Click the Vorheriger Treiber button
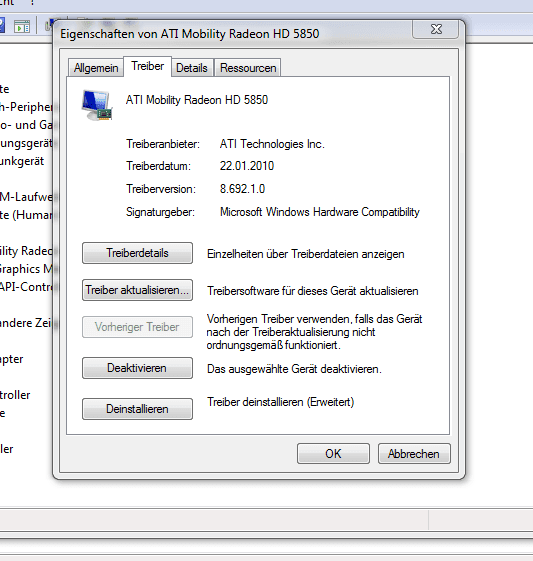Viewport: 533px width, 561px height. (137, 327)
